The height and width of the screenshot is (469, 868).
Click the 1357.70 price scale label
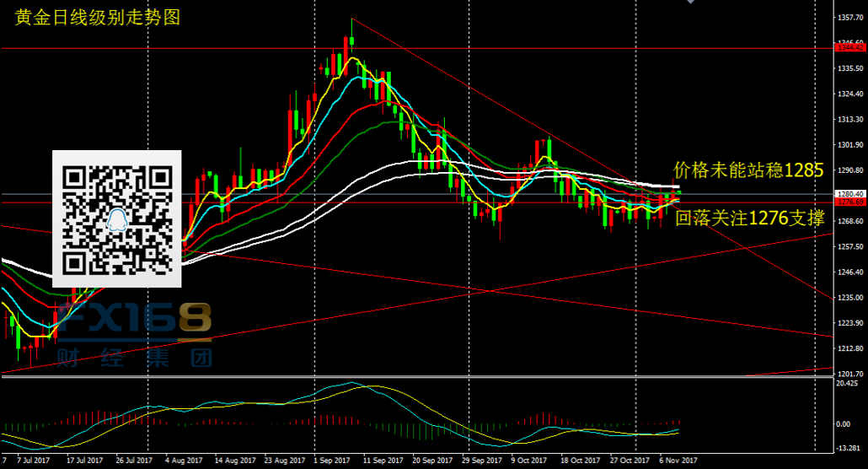[x=849, y=17]
